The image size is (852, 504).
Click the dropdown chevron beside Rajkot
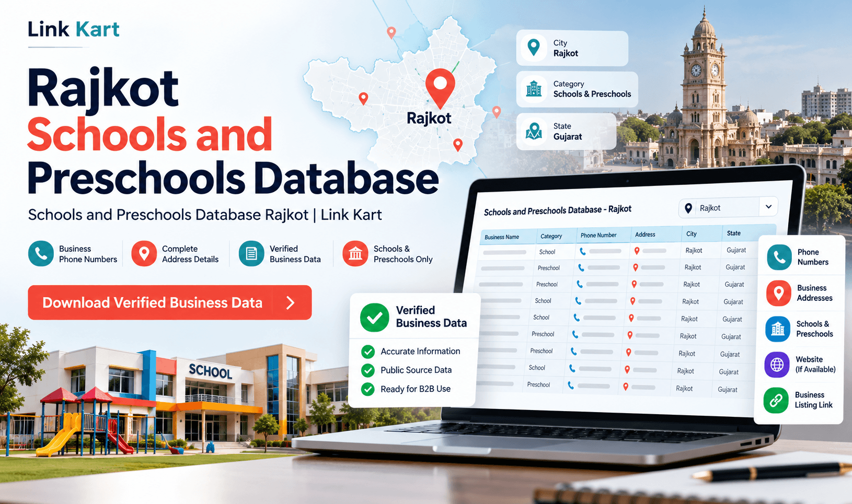769,207
